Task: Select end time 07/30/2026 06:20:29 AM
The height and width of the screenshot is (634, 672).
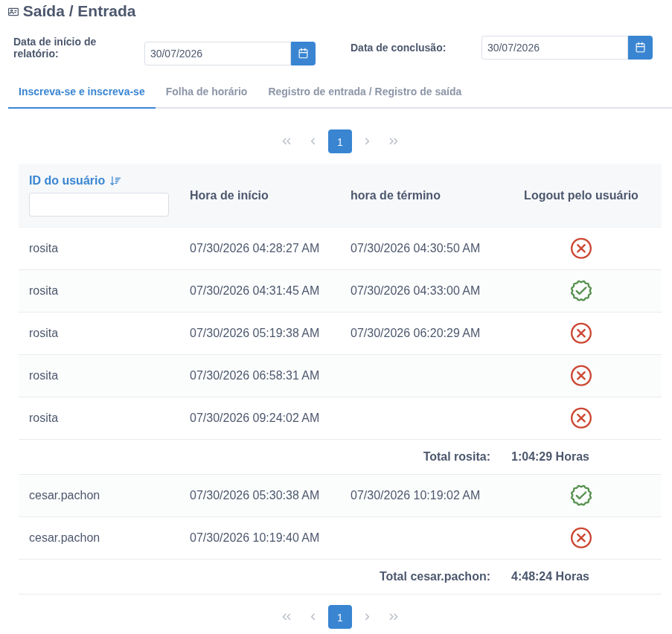Action: pos(415,333)
